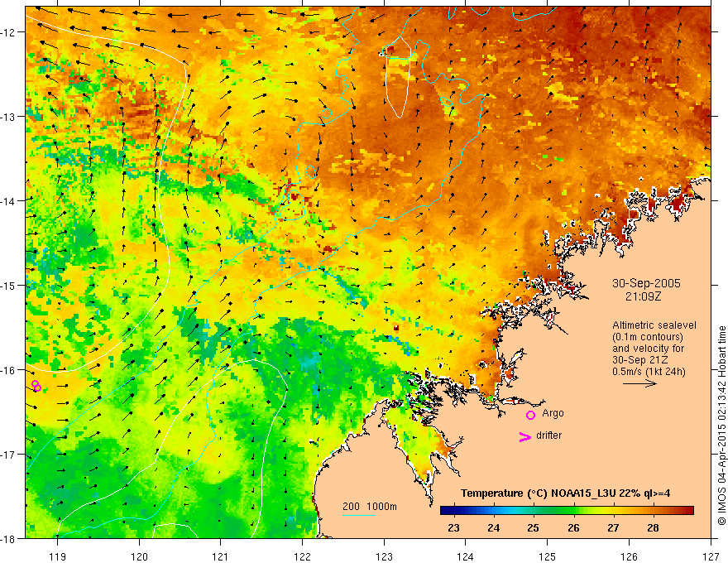The image size is (728, 563).
Task: Click the color bar '24' tick label
Action: 494,528
